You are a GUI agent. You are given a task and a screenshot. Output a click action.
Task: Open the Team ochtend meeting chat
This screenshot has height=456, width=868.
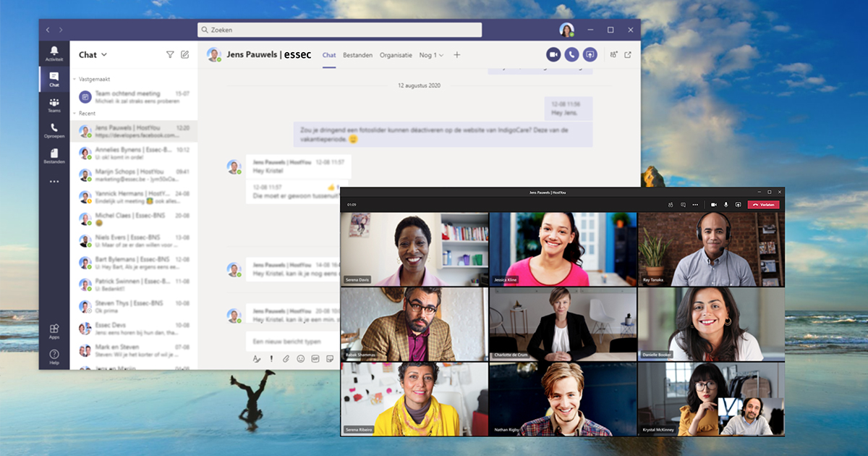[x=134, y=97]
